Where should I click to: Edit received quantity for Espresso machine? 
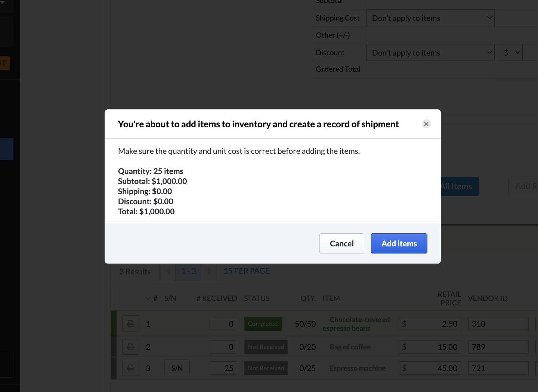(223, 368)
